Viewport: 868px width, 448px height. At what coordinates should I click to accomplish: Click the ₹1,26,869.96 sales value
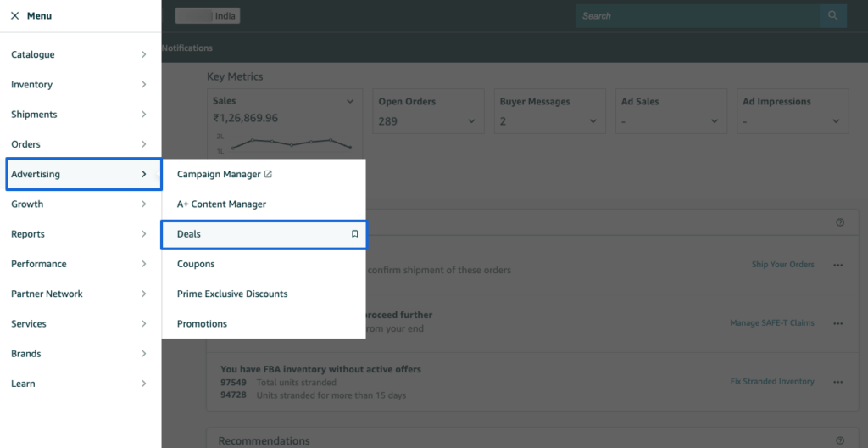245,118
